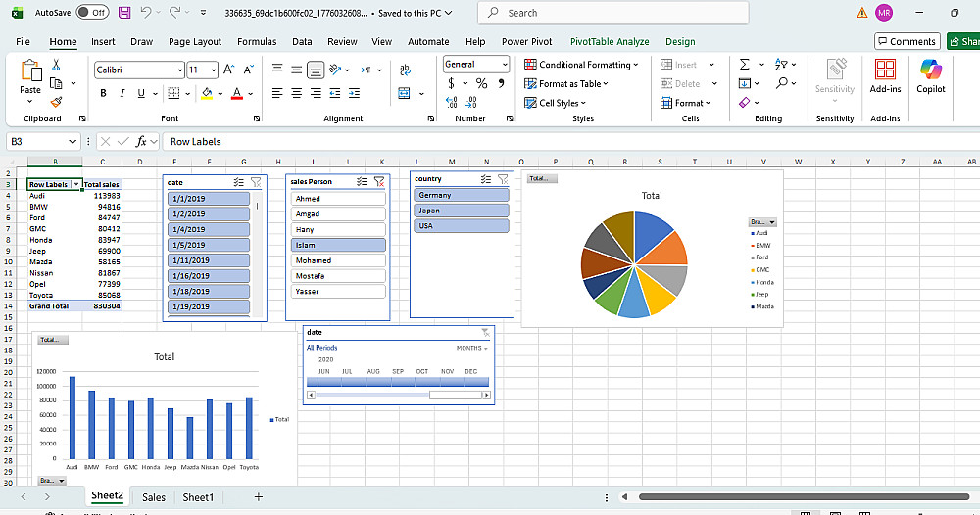
Task: Click the Increase Decimal icon
Action: (452, 102)
